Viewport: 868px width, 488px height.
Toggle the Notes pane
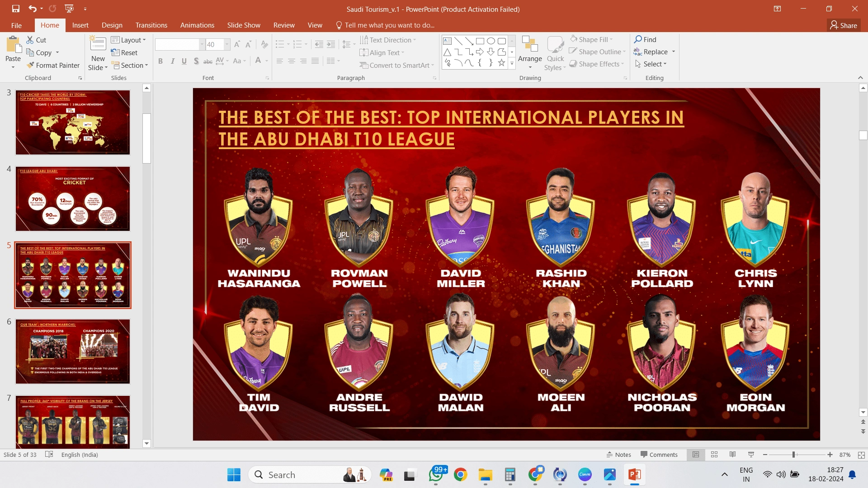[x=618, y=455]
